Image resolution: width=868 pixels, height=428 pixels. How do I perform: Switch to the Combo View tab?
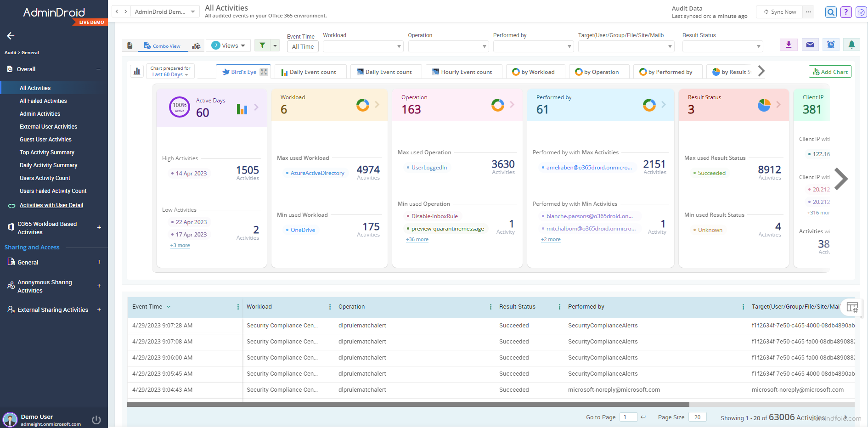coord(162,45)
